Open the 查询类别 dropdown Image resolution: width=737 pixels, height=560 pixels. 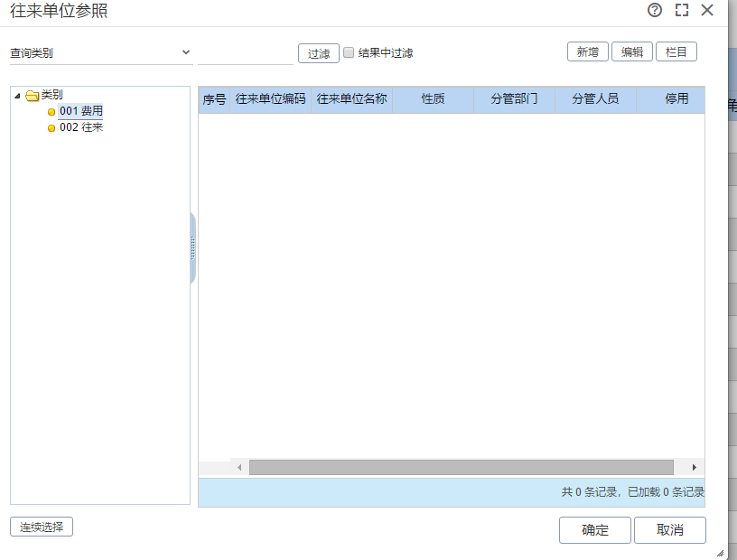pyautogui.click(x=101, y=52)
